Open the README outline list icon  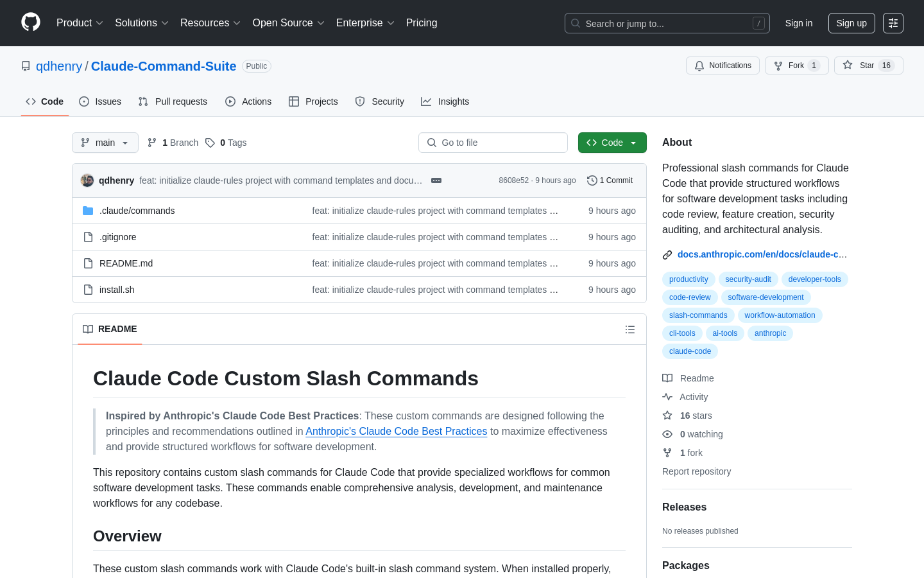point(630,329)
